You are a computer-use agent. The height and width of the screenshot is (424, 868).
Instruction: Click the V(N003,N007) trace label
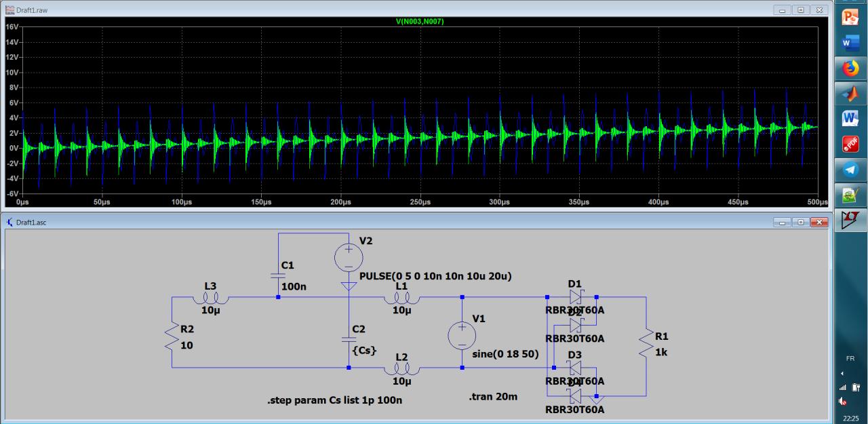click(x=420, y=22)
